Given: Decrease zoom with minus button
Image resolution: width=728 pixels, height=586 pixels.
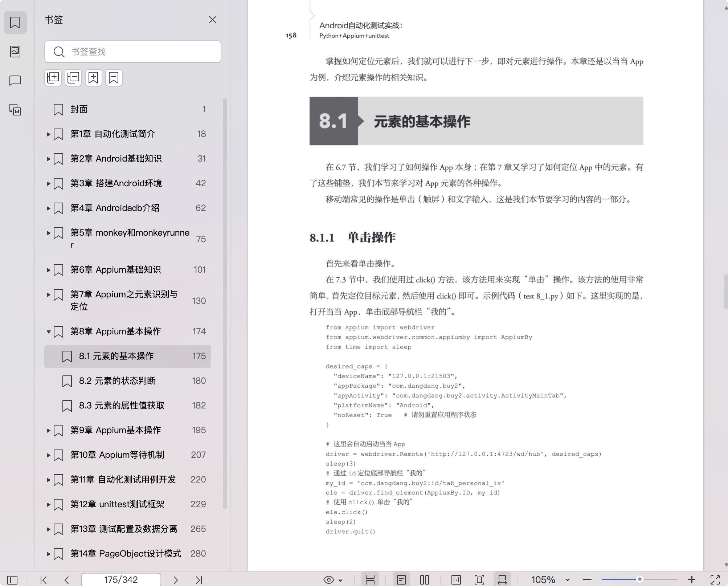Looking at the screenshot, I should click(587, 580).
